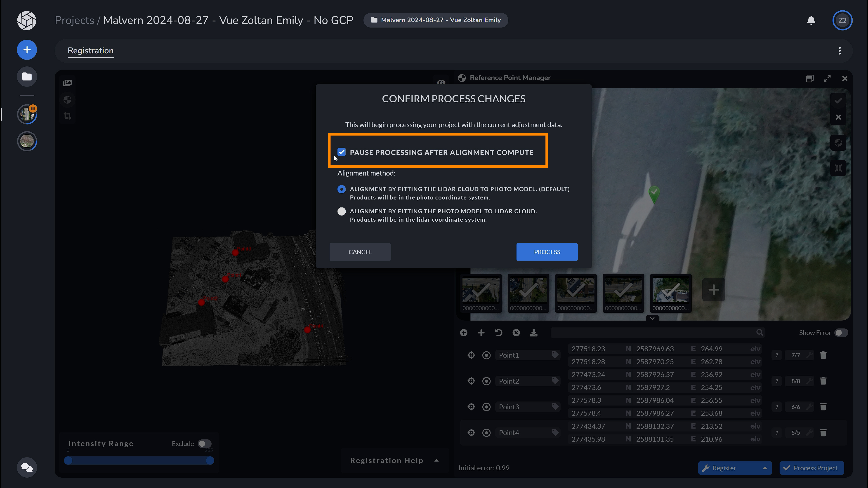Viewport: 868px width, 488px height.
Task: Toggle the Show Error switch
Action: (840, 333)
